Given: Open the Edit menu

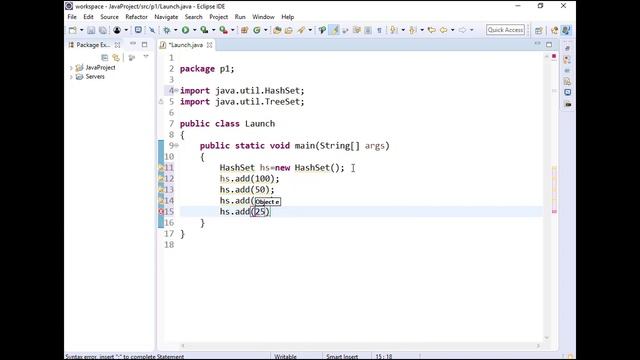Looking at the screenshot, I should (88, 17).
